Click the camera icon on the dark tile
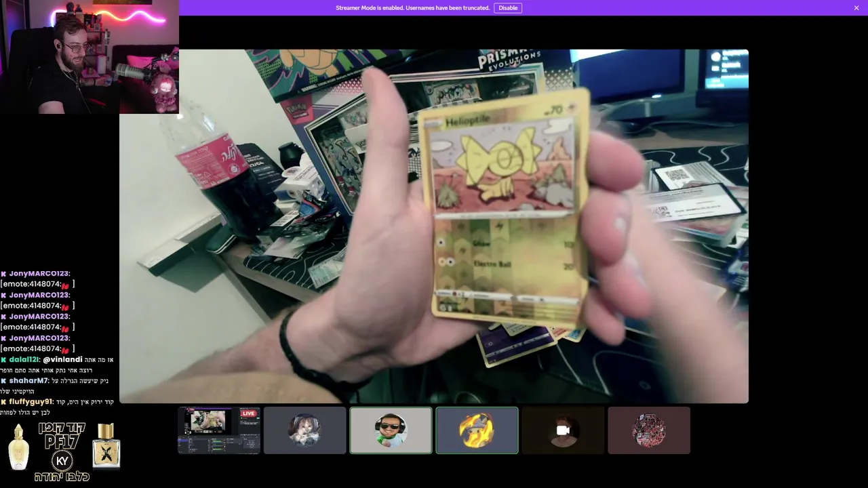This screenshot has height=488, width=868. coord(563,430)
